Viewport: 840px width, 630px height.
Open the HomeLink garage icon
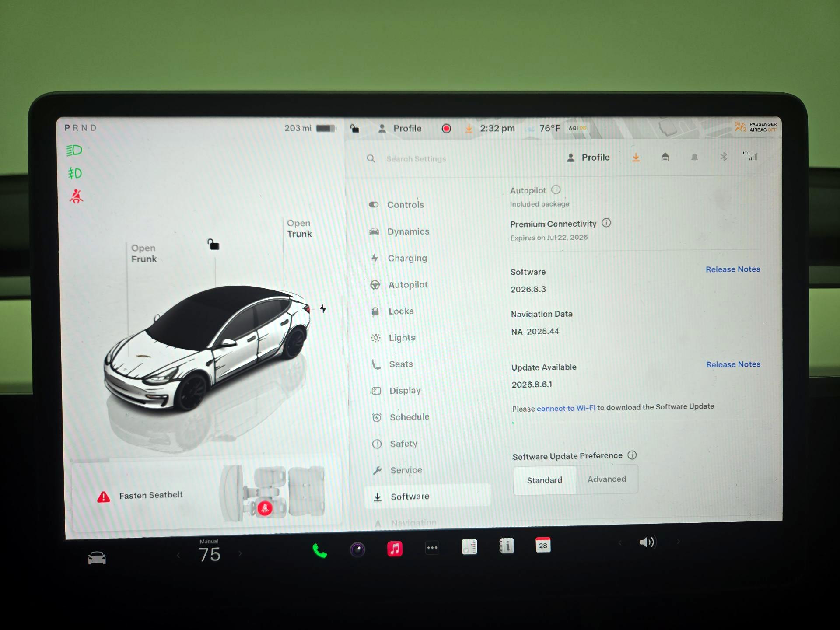click(x=665, y=157)
